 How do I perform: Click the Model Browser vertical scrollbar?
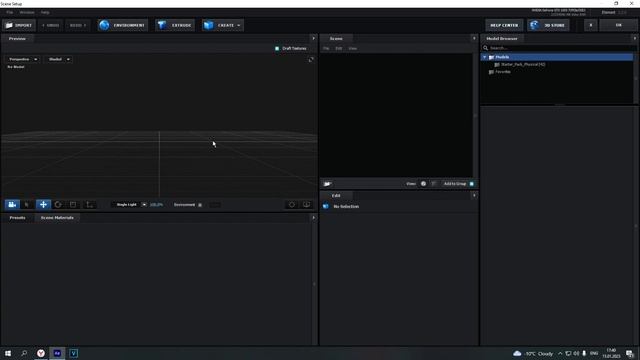pyautogui.click(x=636, y=78)
